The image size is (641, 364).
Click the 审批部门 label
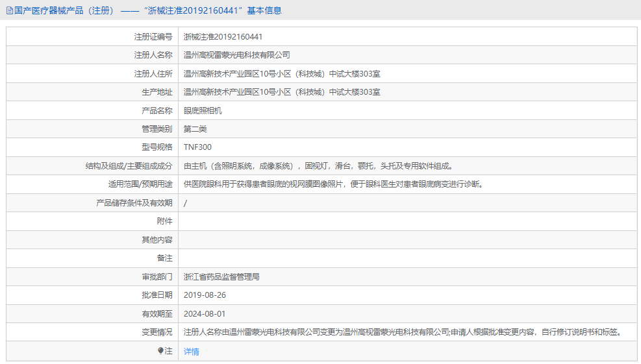[157, 277]
